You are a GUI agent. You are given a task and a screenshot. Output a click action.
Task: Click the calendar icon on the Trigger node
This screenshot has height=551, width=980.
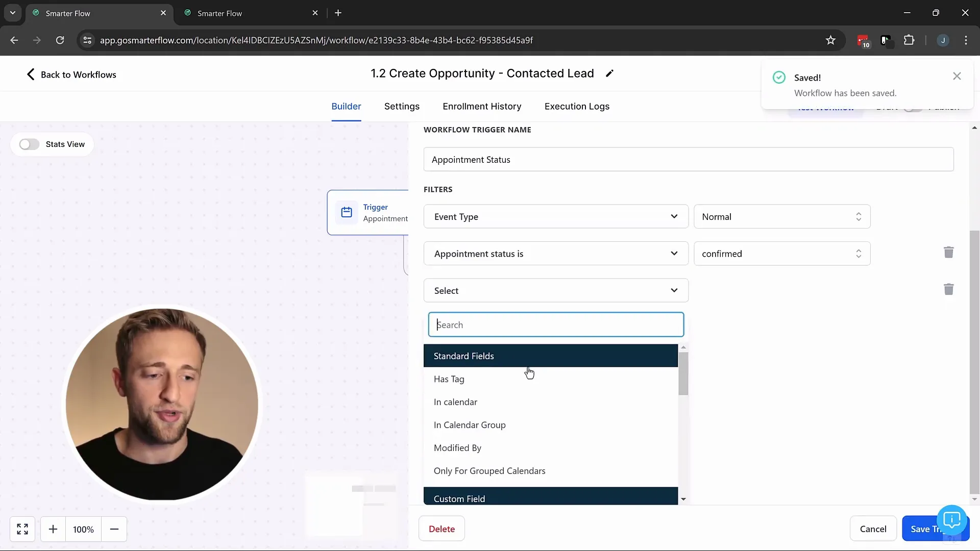click(347, 212)
